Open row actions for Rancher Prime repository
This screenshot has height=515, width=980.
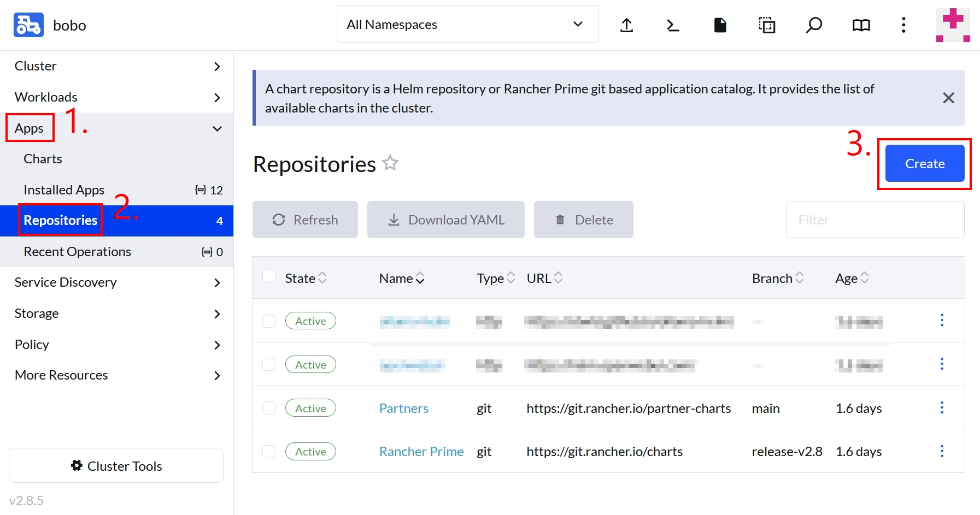click(x=942, y=451)
